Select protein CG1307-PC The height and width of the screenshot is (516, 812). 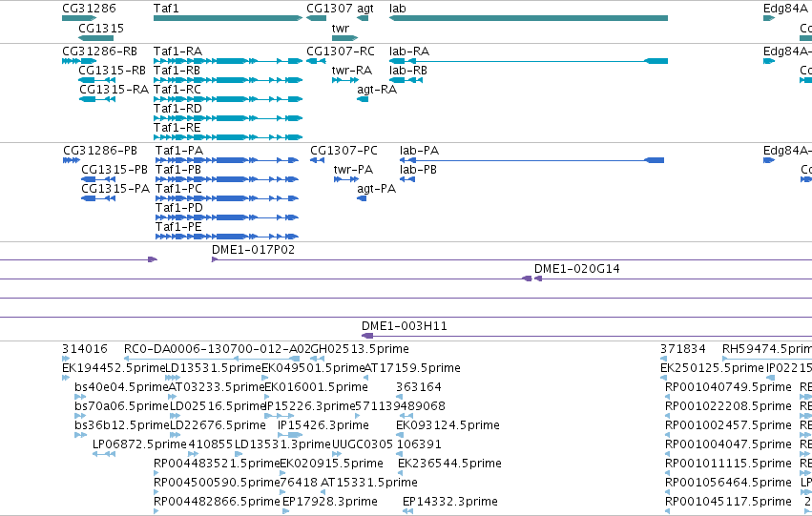(x=318, y=160)
